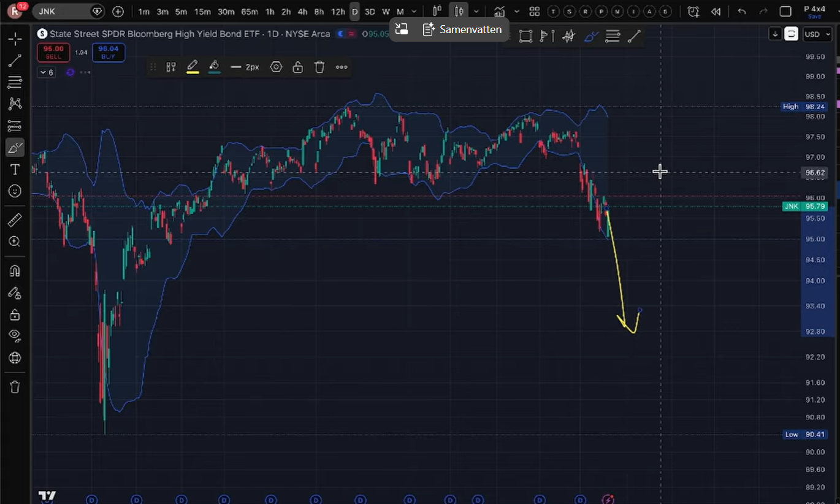Open the P 4x4 layout save menu
Screen dimensions: 840x504
pos(814,12)
